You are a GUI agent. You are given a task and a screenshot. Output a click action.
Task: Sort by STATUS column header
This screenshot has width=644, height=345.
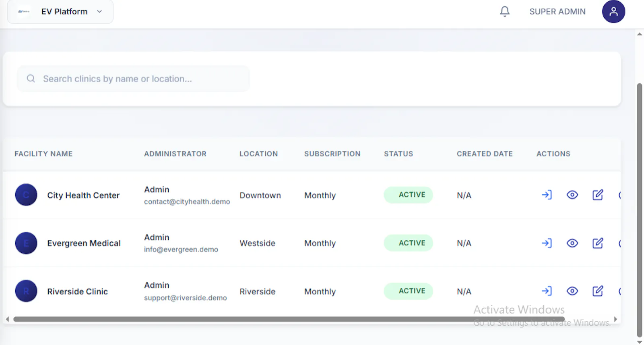click(398, 154)
